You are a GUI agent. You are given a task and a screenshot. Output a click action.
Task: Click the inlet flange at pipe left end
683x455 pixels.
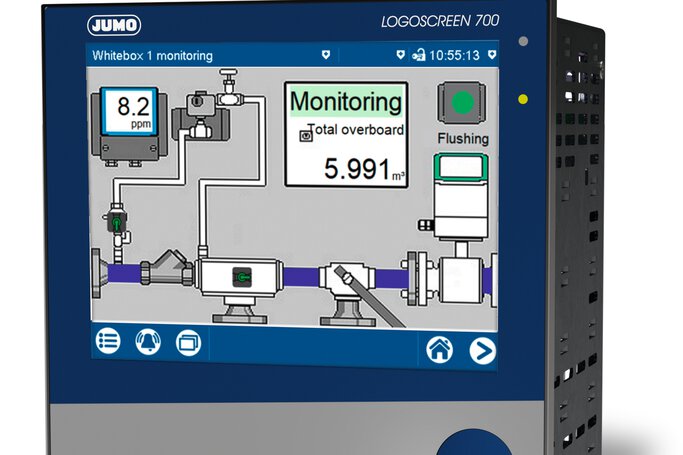pyautogui.click(x=99, y=273)
